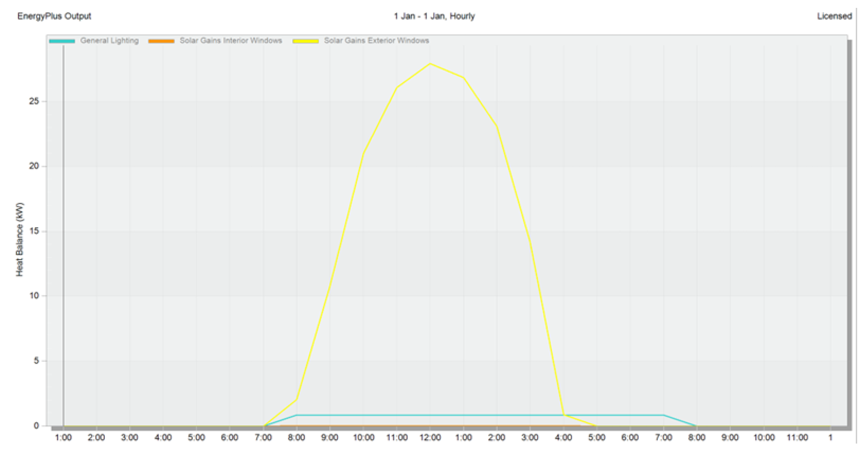868x459 pixels.
Task: Click the EnergyPlus Output title text
Action: pyautogui.click(x=54, y=16)
